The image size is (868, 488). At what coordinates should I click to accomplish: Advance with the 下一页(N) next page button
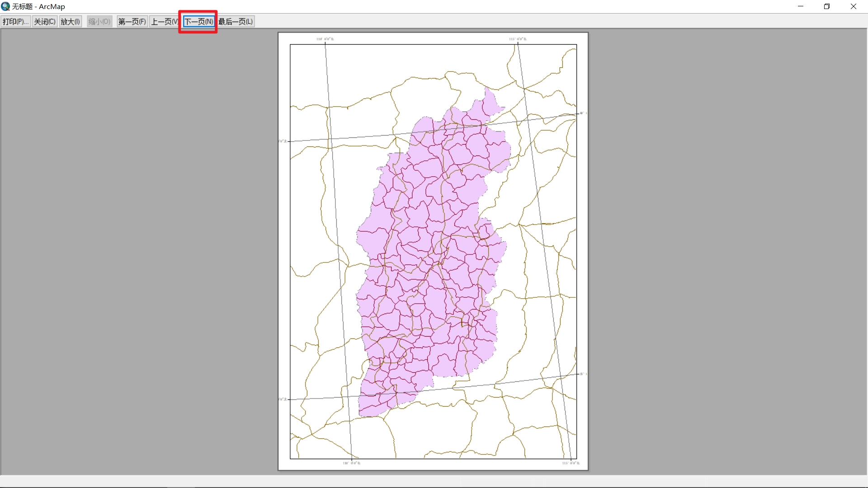pos(198,22)
